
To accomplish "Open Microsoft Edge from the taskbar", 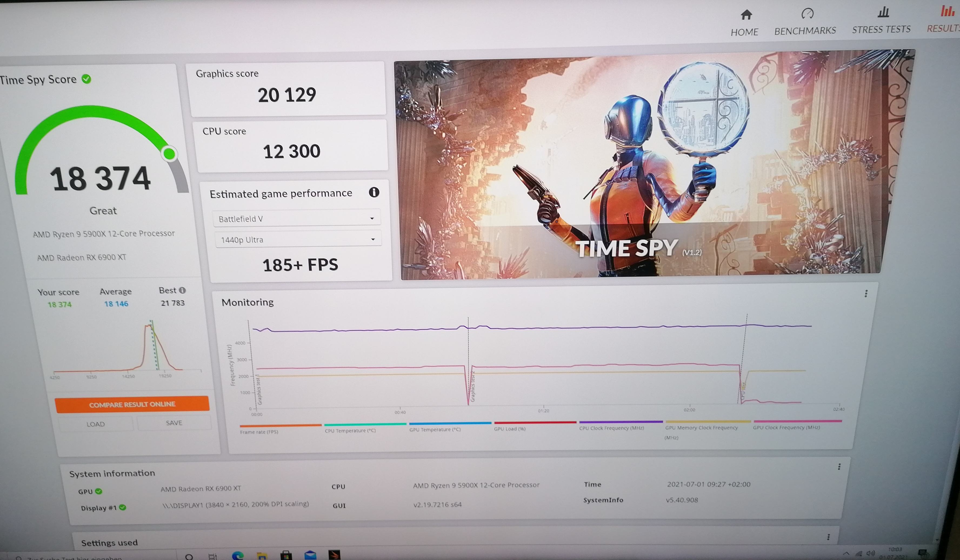I will 237,556.
